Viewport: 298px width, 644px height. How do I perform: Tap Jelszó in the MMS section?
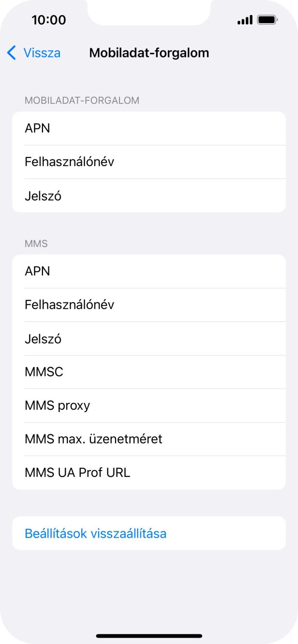click(149, 338)
